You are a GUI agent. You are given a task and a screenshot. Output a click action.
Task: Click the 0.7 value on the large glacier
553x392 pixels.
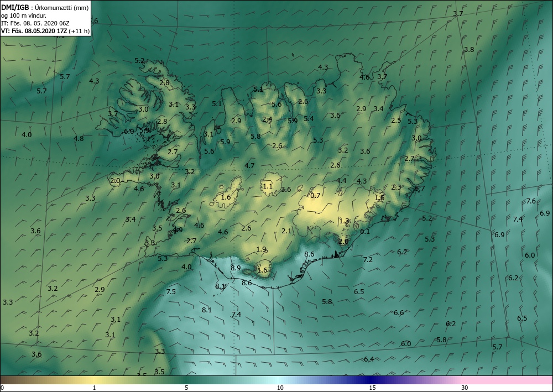[x=315, y=195]
